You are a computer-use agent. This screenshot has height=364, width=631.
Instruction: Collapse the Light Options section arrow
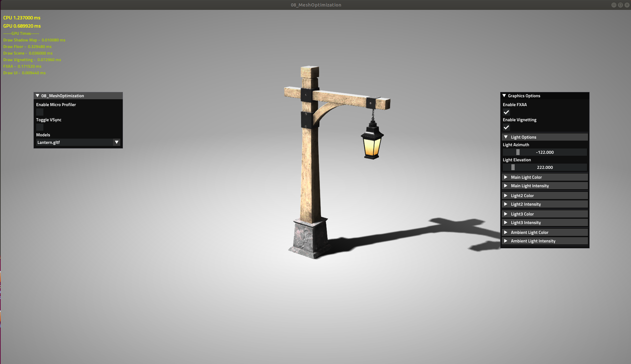click(506, 137)
